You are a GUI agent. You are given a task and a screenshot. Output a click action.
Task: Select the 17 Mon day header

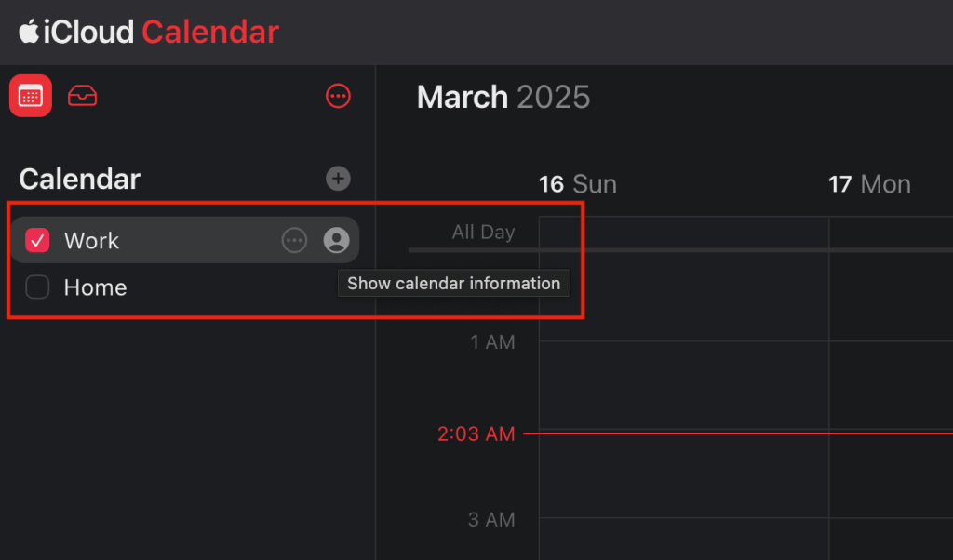tap(869, 183)
